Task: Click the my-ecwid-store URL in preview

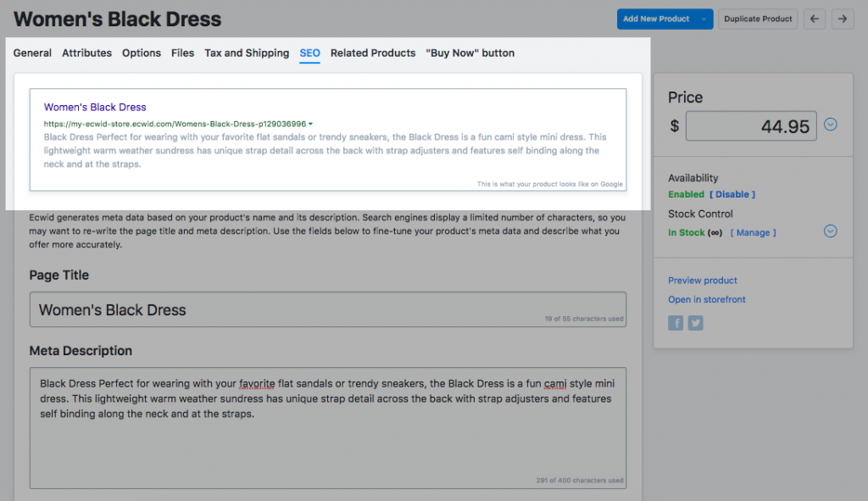Action: click(x=175, y=124)
